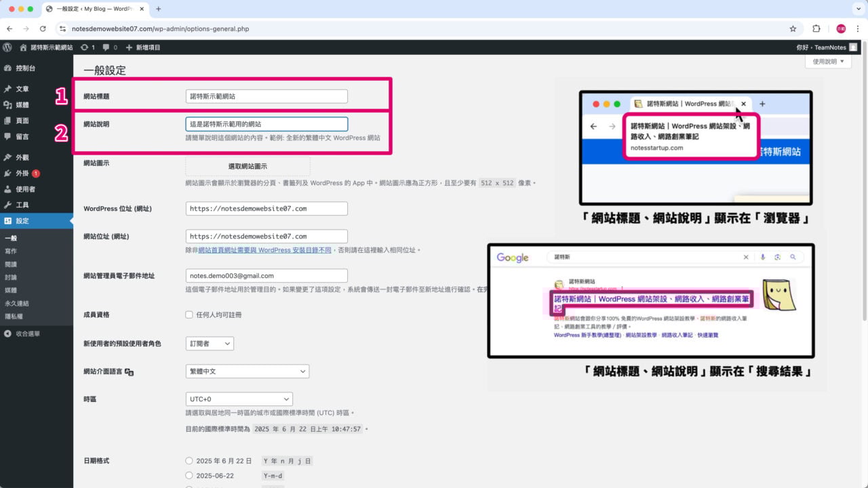
Task: Open 外掛 plugins in sidebar
Action: [22, 174]
